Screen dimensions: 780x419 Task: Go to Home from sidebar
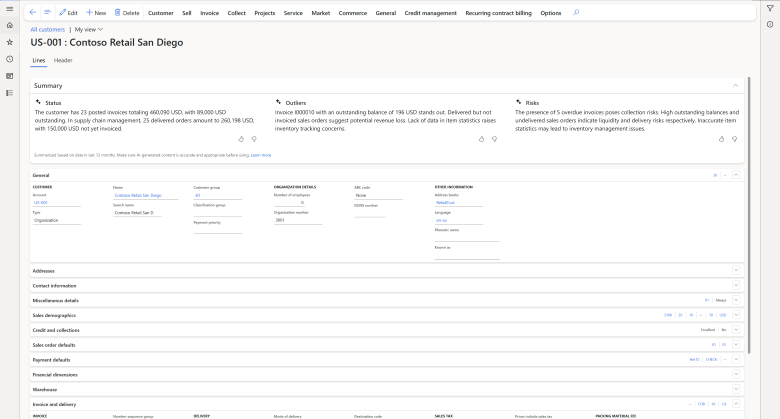(x=9, y=25)
